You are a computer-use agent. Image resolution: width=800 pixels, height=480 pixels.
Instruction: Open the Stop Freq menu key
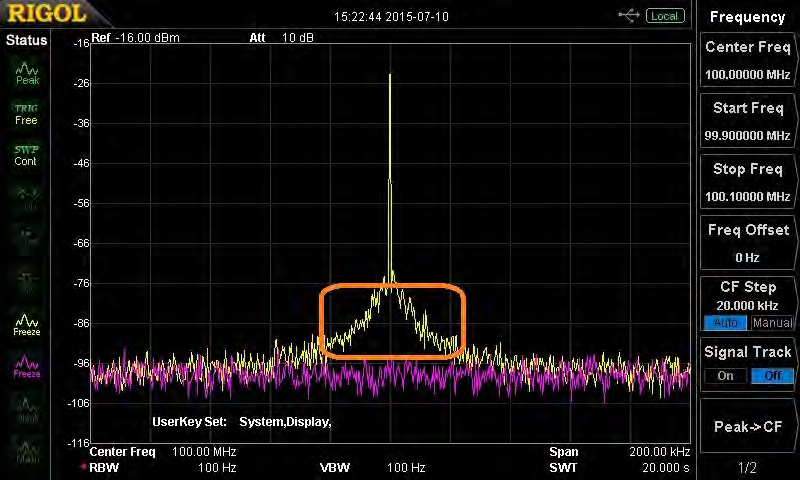coord(747,182)
